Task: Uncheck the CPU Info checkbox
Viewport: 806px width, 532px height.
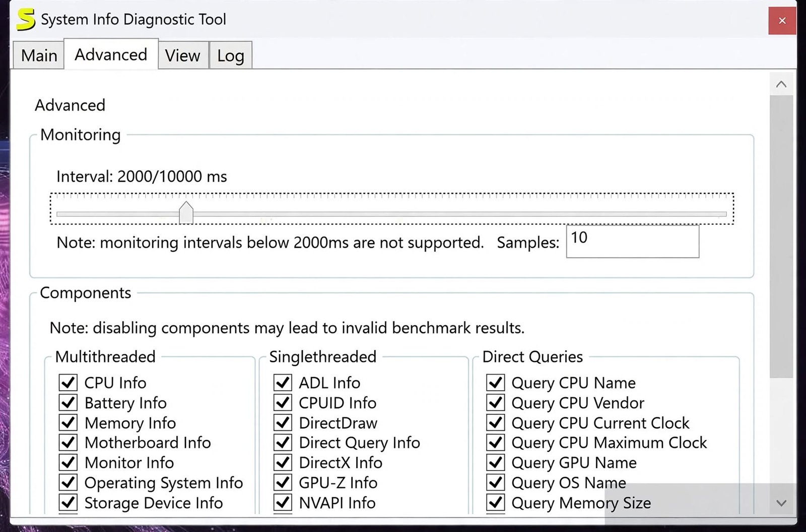Action: [68, 383]
